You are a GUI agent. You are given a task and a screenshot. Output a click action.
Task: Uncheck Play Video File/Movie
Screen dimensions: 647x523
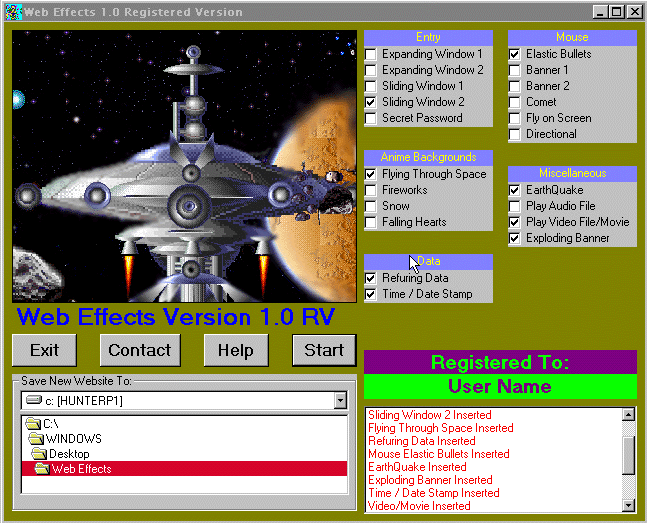(x=514, y=222)
